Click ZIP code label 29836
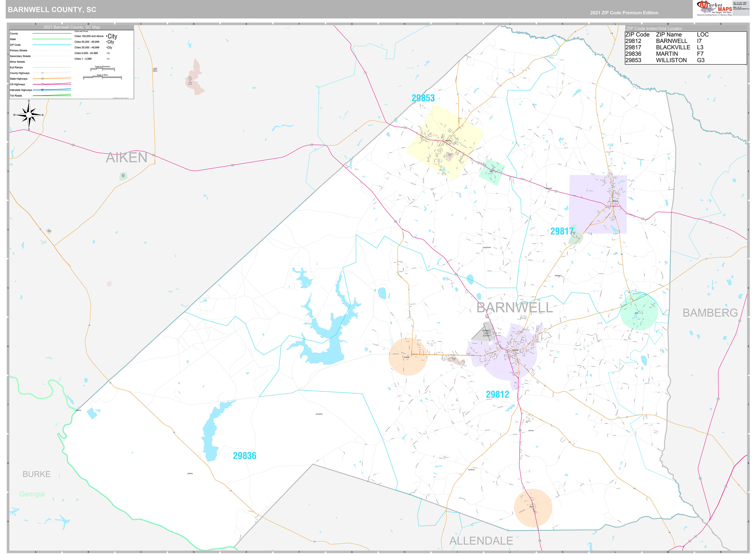 click(x=245, y=456)
